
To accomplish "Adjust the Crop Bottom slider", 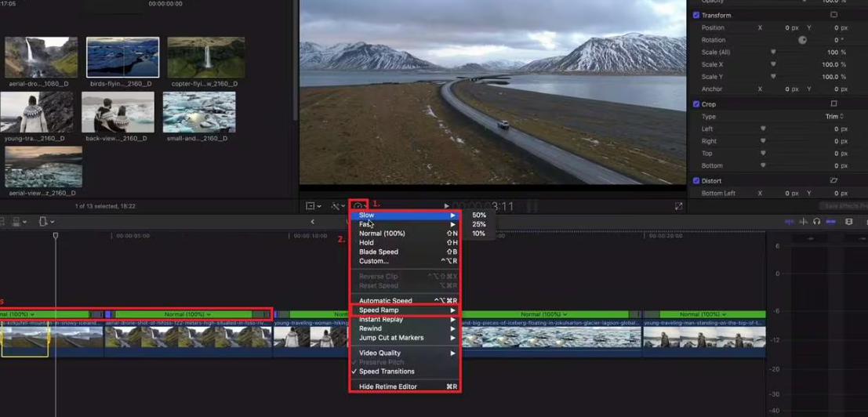I will [763, 165].
